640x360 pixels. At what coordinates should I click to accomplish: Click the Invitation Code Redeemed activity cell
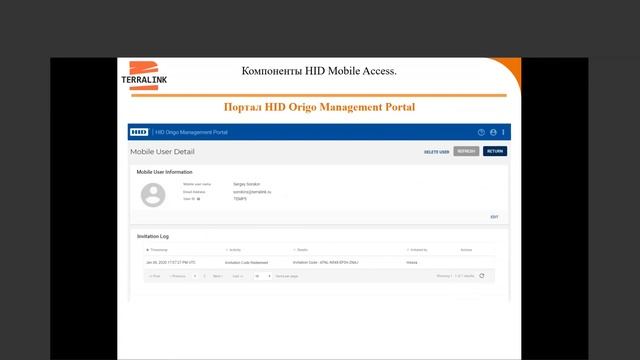click(x=247, y=263)
